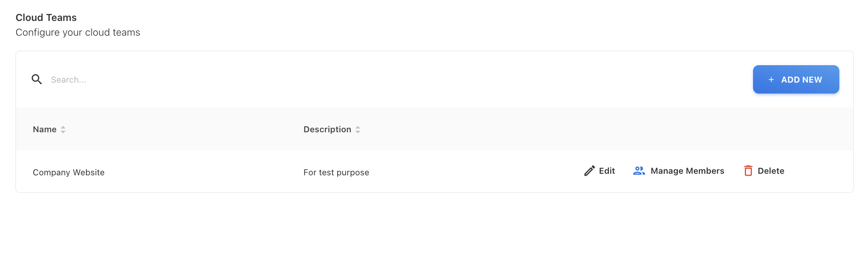Sort teams by the Name column header

point(45,130)
